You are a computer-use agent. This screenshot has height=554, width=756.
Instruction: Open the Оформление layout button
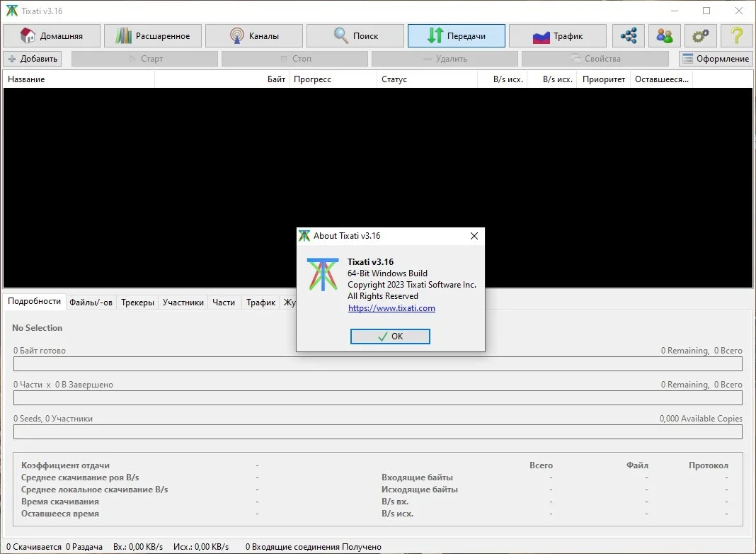716,59
